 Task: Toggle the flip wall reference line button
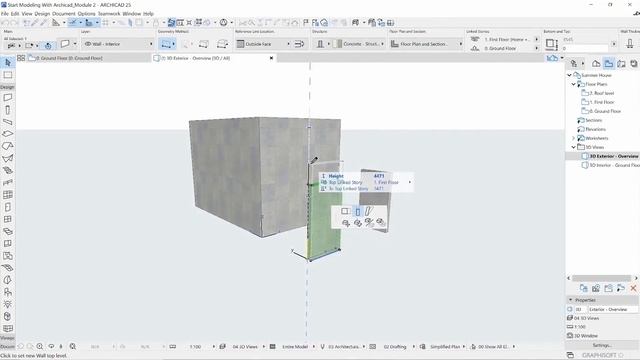[x=299, y=44]
